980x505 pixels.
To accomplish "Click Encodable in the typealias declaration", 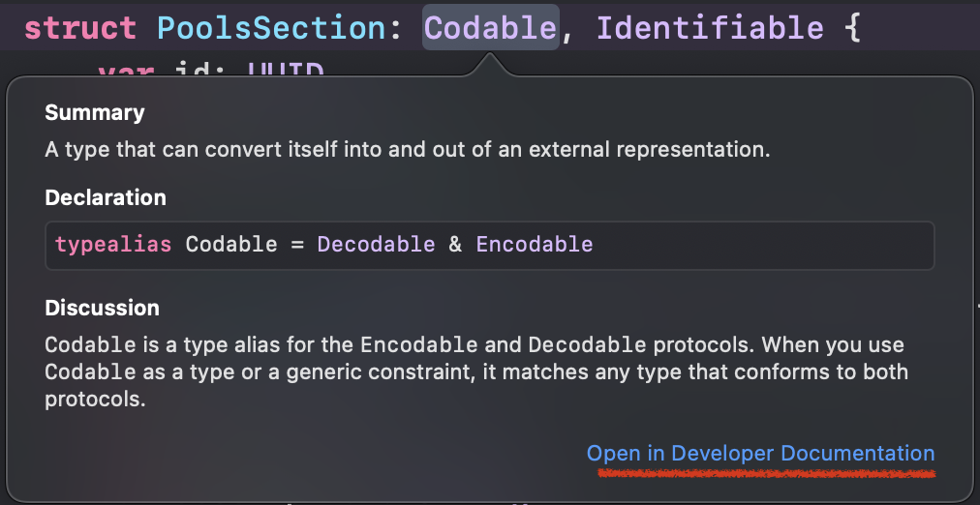I will [x=534, y=244].
